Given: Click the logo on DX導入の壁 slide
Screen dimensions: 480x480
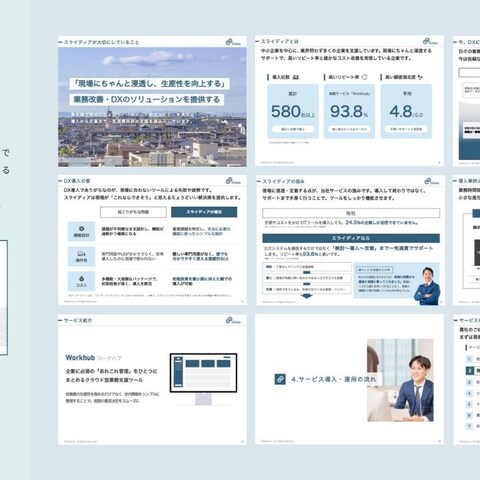Looking at the screenshot, I should 233,181.
